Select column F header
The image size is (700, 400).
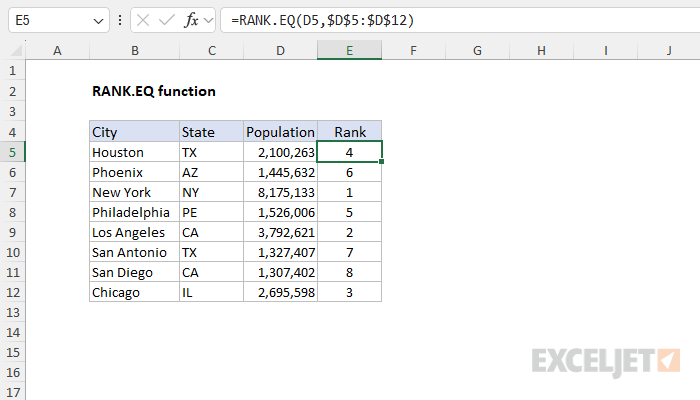[x=413, y=50]
